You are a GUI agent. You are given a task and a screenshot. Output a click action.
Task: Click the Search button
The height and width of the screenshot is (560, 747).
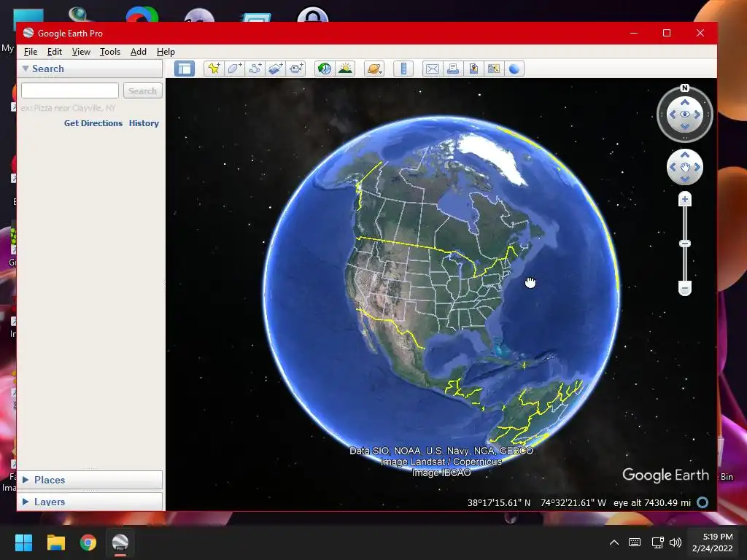click(142, 90)
